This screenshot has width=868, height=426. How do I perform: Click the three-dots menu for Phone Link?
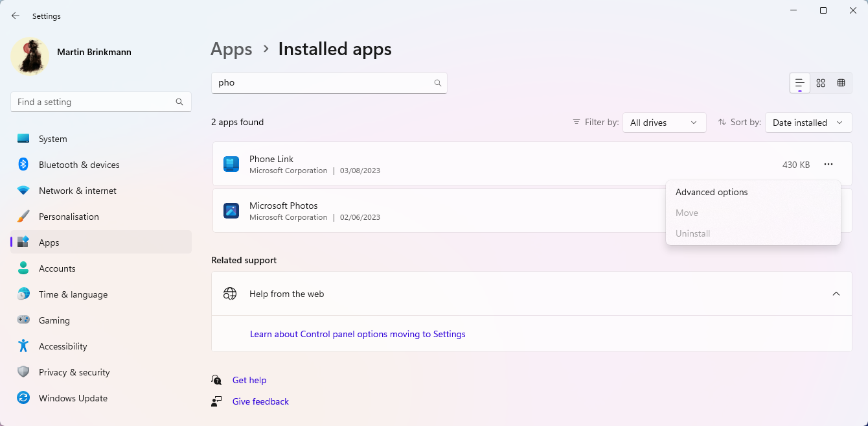[828, 165]
